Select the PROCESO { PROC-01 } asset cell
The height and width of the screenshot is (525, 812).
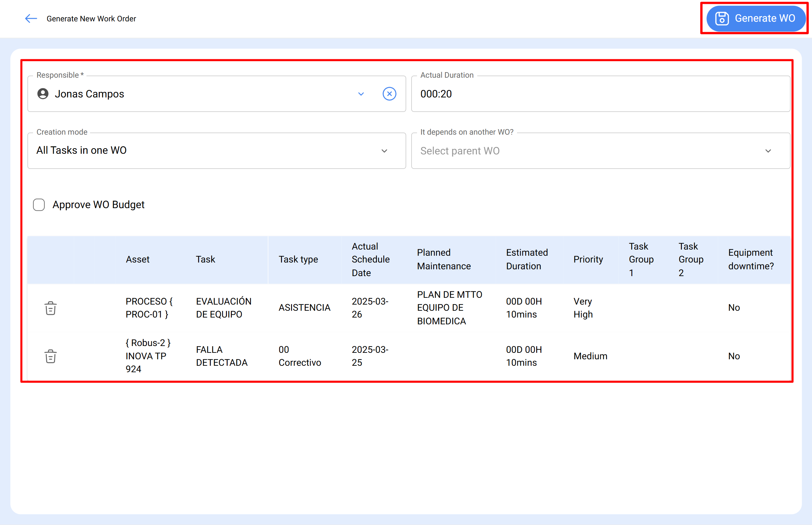(149, 307)
